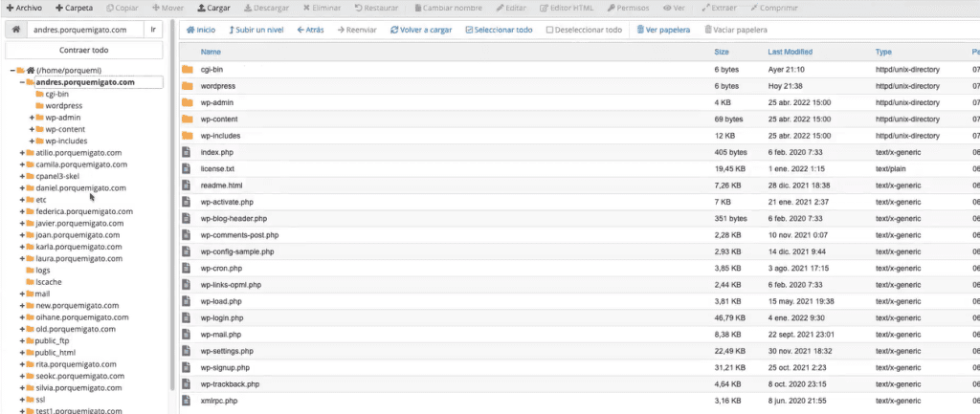The width and height of the screenshot is (980, 414).
Task: Click the Copiar toolbar button
Action: [x=122, y=8]
